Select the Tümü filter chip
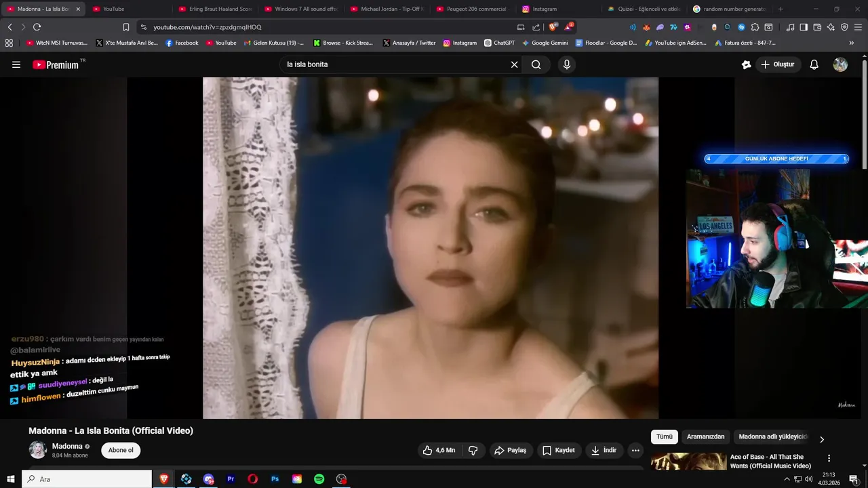The width and height of the screenshot is (868, 488). click(x=665, y=436)
